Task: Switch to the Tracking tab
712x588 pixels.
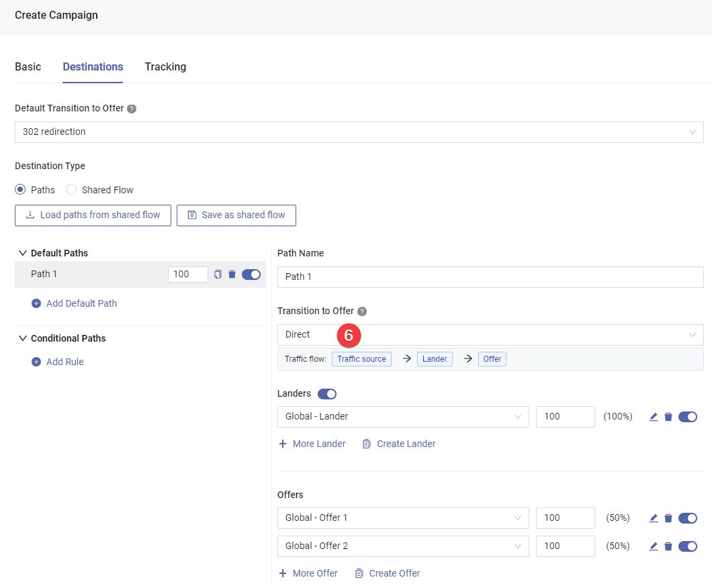Action: (x=165, y=66)
